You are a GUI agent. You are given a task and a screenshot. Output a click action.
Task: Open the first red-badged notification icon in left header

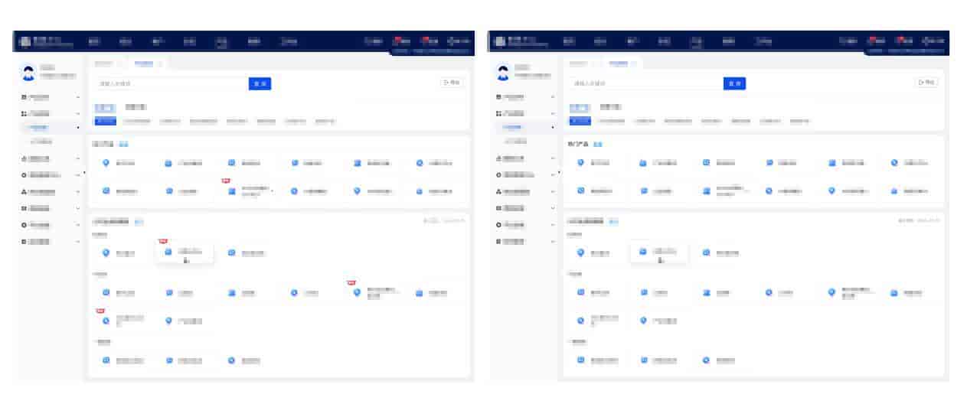397,41
